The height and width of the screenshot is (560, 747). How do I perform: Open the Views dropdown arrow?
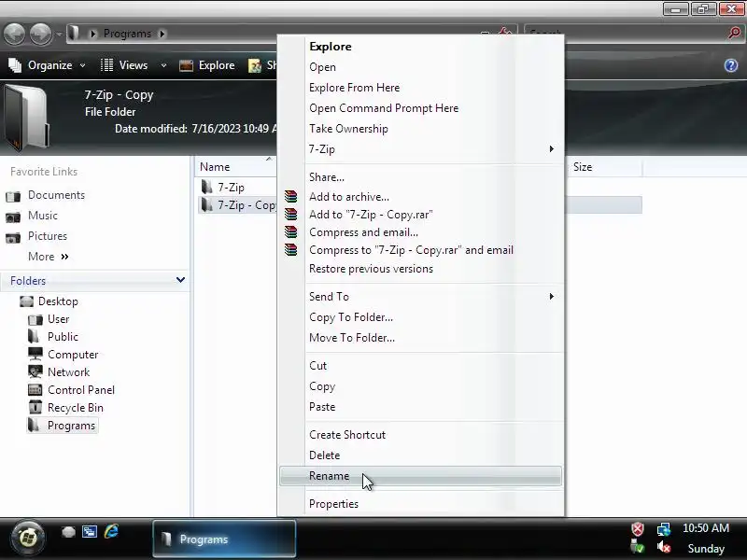[x=163, y=65]
